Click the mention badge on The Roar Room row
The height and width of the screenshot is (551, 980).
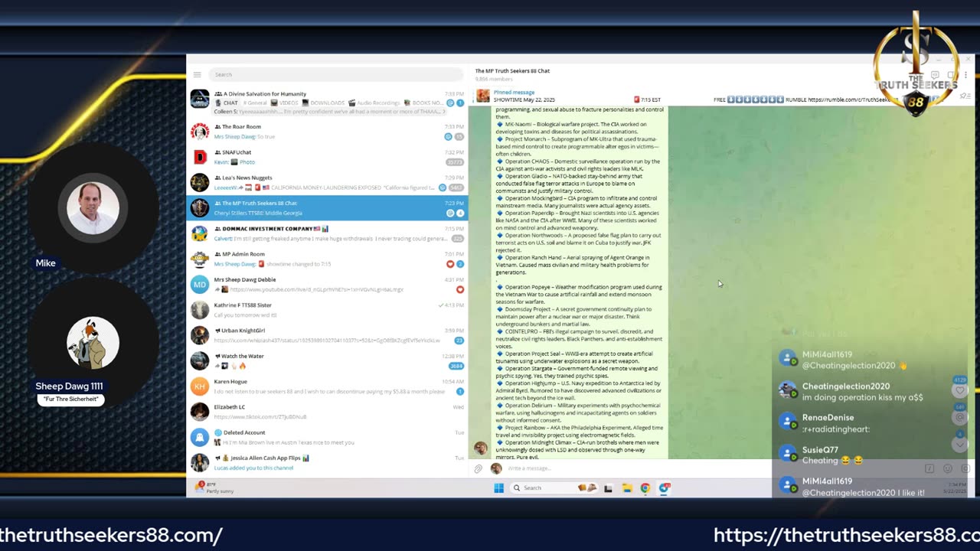[448, 136]
